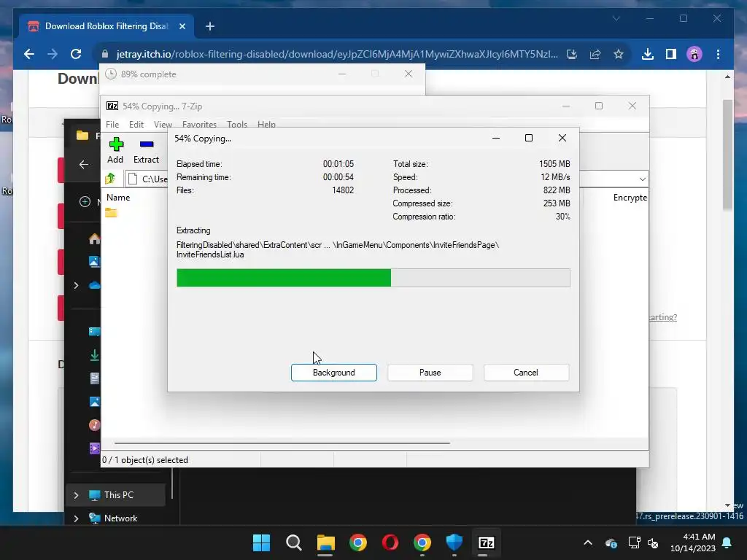
Task: Click the Background button in copying dialog
Action: (x=333, y=373)
